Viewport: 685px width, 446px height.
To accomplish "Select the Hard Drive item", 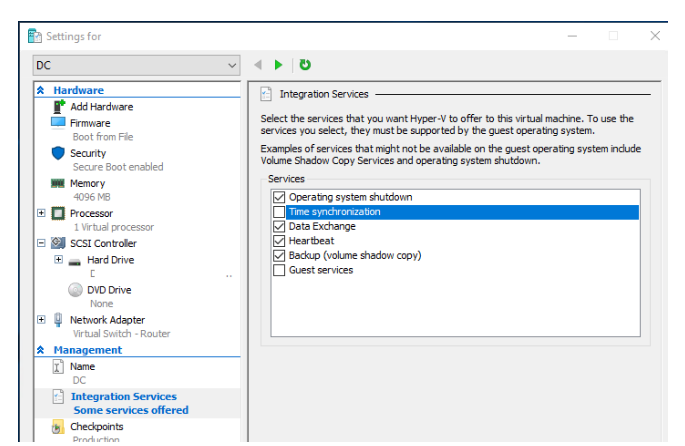I will 111,260.
